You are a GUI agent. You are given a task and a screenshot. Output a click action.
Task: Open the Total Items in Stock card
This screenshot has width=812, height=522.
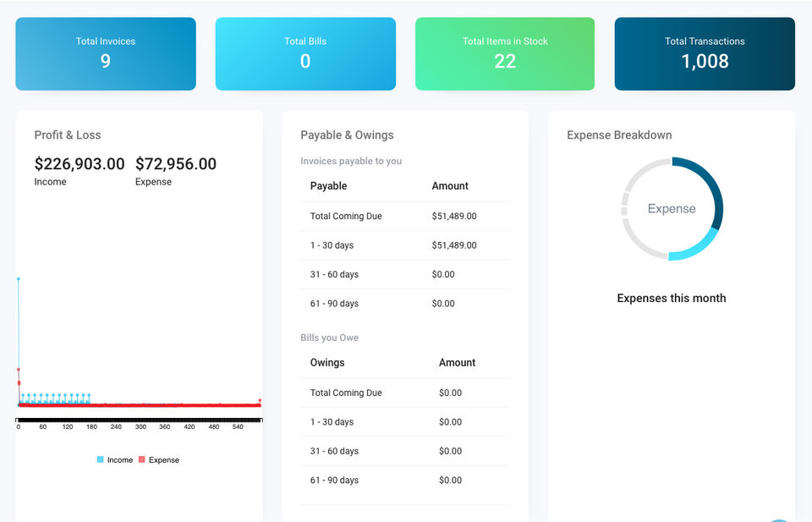tap(505, 54)
